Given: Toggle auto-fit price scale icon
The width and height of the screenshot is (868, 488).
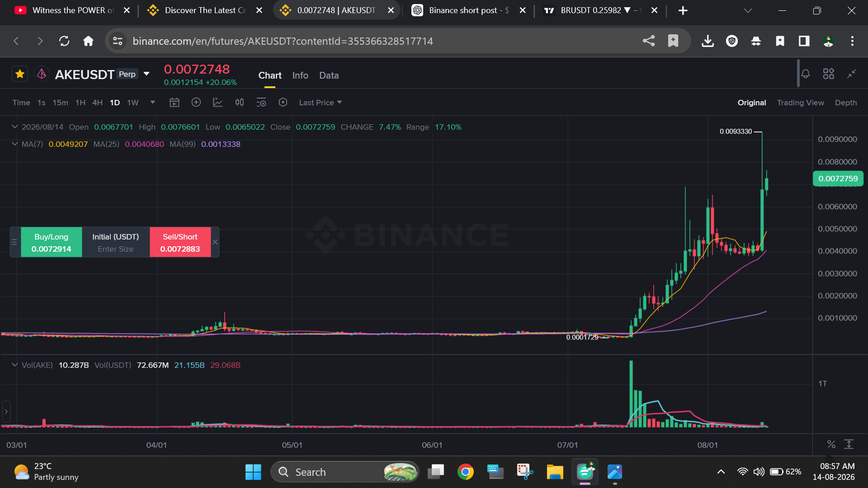Looking at the screenshot, I should [849, 444].
